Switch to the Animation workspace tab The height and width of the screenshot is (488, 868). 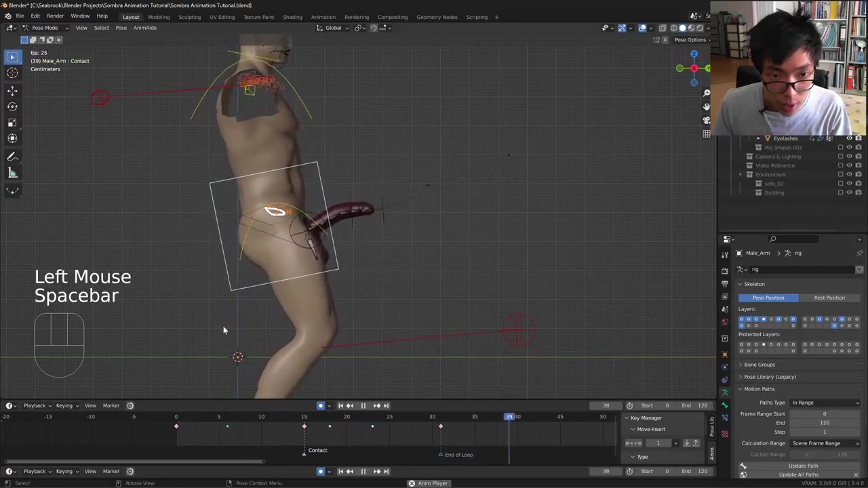(323, 17)
